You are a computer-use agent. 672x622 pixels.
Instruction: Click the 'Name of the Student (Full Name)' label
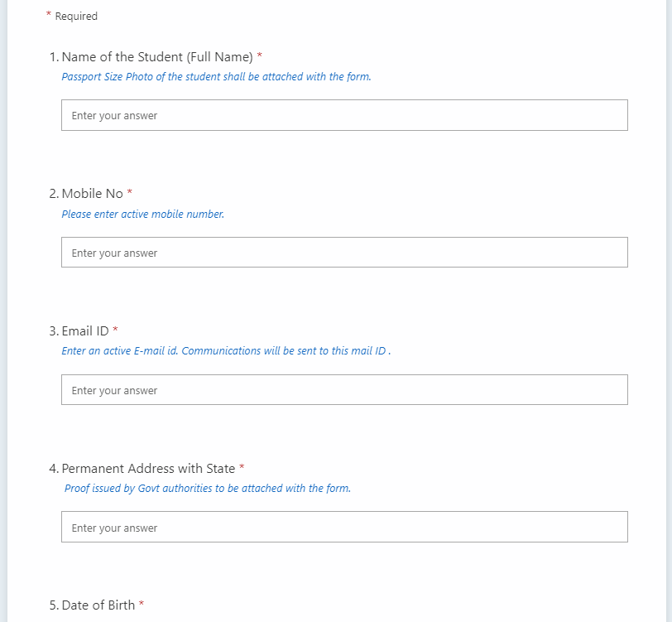157,56
